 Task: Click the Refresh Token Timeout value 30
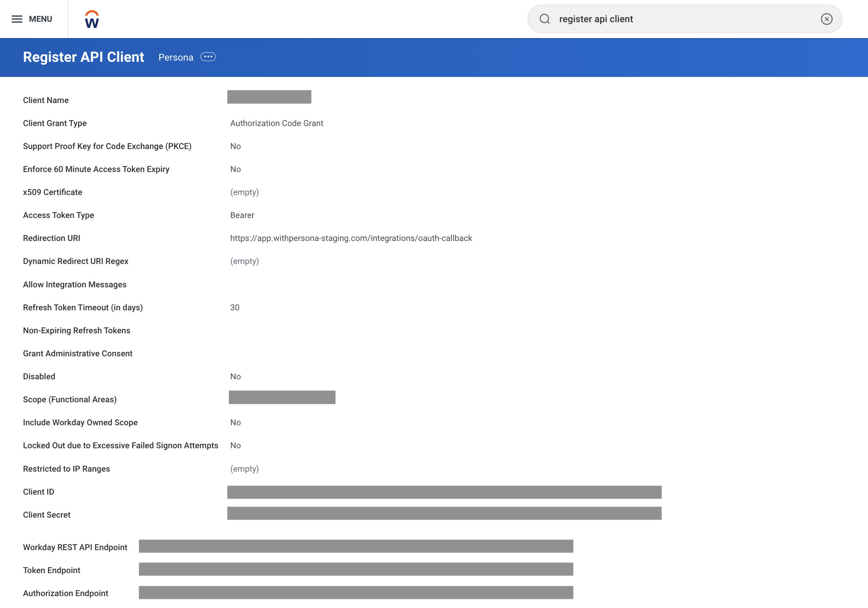[235, 307]
